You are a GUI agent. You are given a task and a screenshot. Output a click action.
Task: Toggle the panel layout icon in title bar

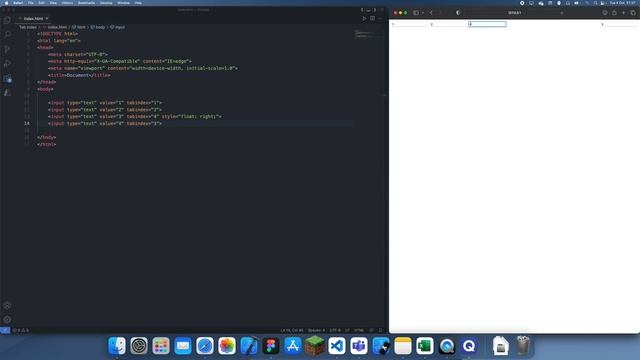click(x=368, y=9)
